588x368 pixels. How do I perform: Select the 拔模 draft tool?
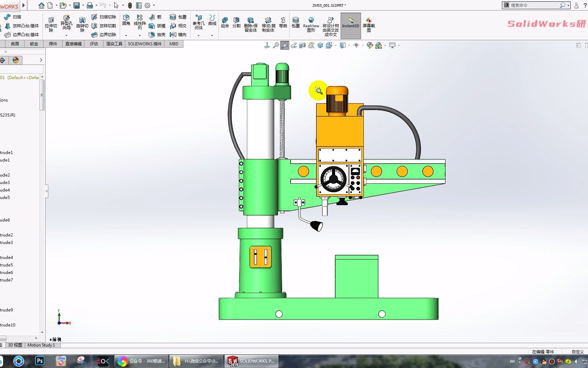[x=157, y=26]
